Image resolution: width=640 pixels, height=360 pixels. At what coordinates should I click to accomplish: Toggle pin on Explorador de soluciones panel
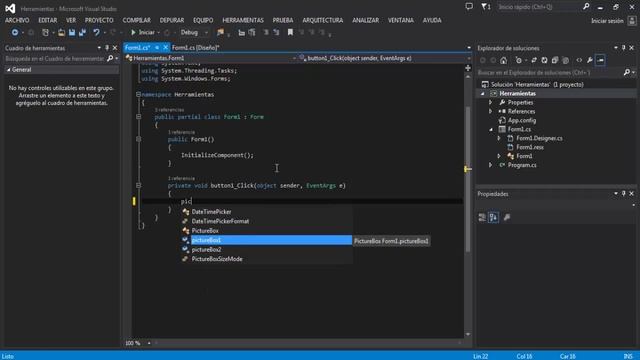624,48
